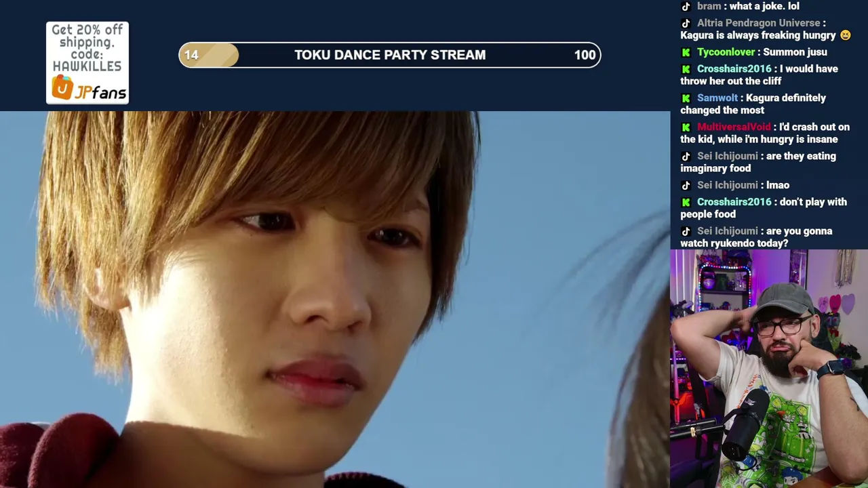Viewport: 868px width, 488px height.
Task: Click the message what a joke. lol
Action: pos(764,6)
